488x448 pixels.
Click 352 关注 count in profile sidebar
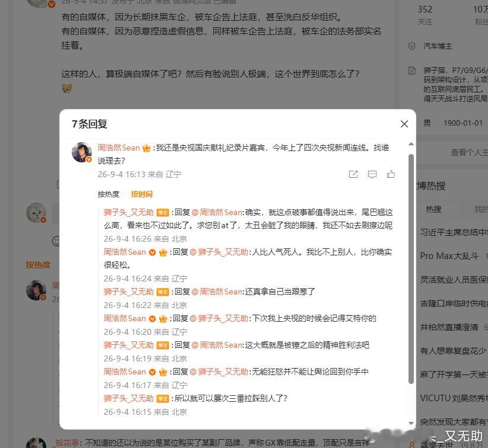click(425, 15)
